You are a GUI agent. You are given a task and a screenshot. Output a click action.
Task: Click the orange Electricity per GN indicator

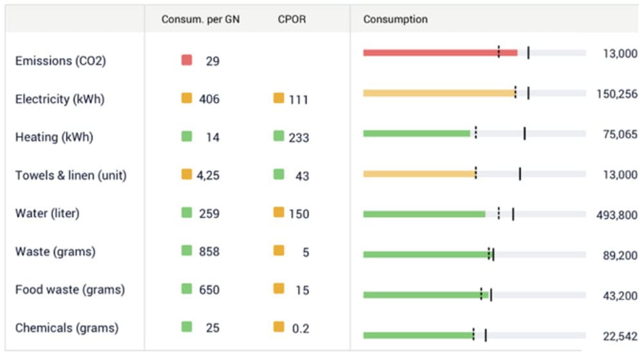click(x=187, y=98)
